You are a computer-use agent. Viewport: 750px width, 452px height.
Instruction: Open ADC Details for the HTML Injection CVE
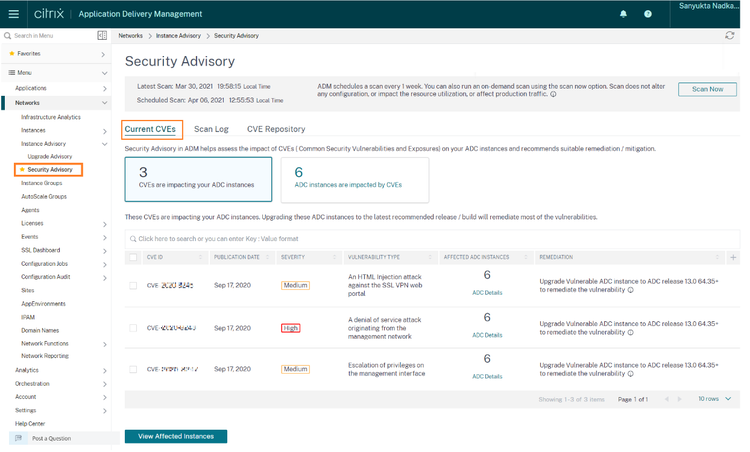click(x=487, y=293)
